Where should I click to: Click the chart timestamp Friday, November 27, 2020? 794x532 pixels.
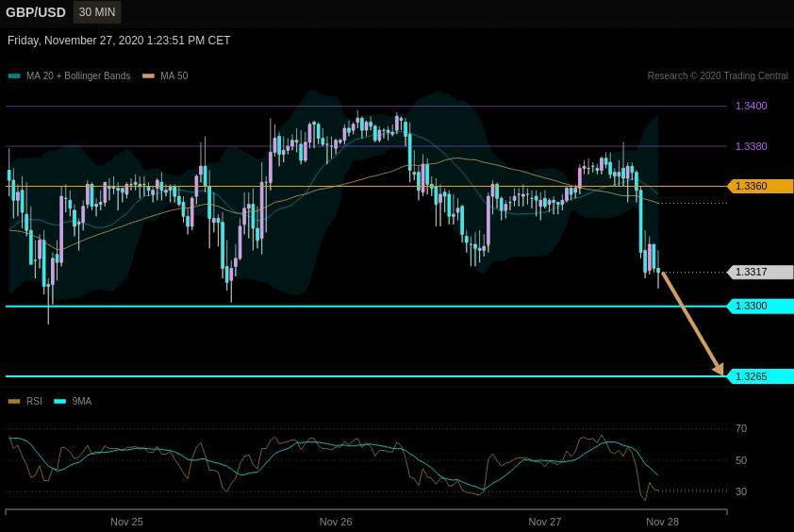[x=119, y=41]
